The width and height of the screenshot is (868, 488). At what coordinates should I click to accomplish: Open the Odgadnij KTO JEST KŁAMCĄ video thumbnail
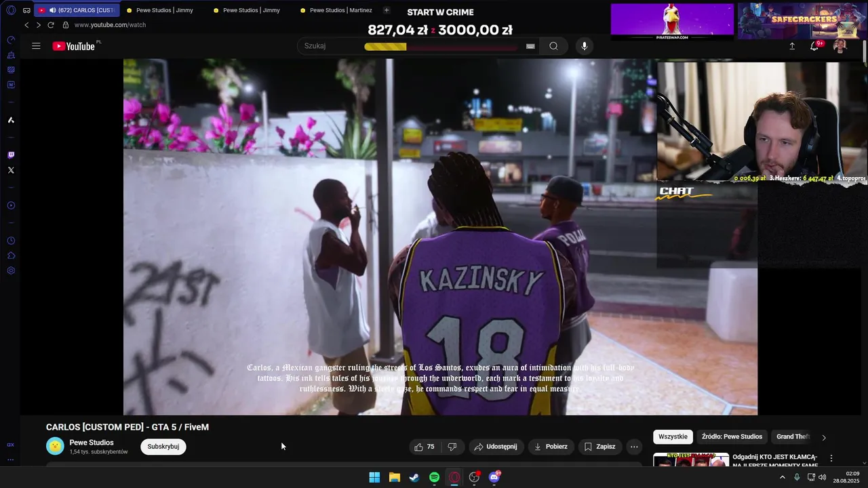[x=691, y=460]
